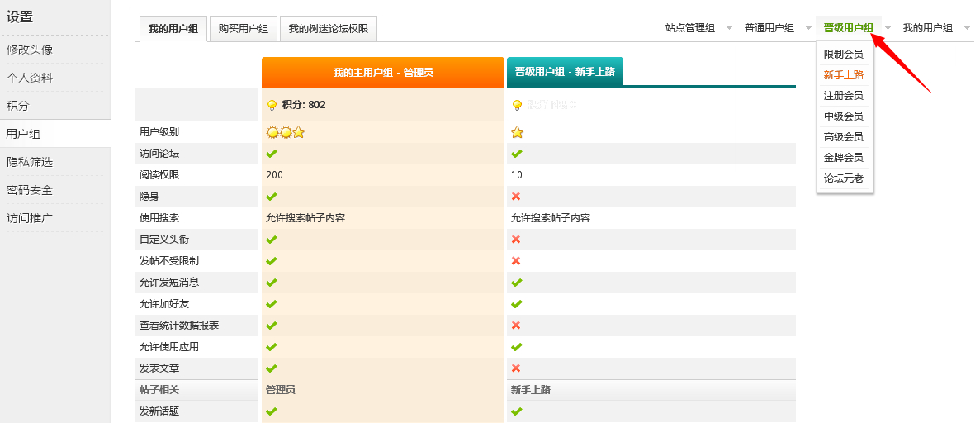Click the green check for 隐身 in 管理员 column
This screenshot has height=423, width=980.
point(272,197)
